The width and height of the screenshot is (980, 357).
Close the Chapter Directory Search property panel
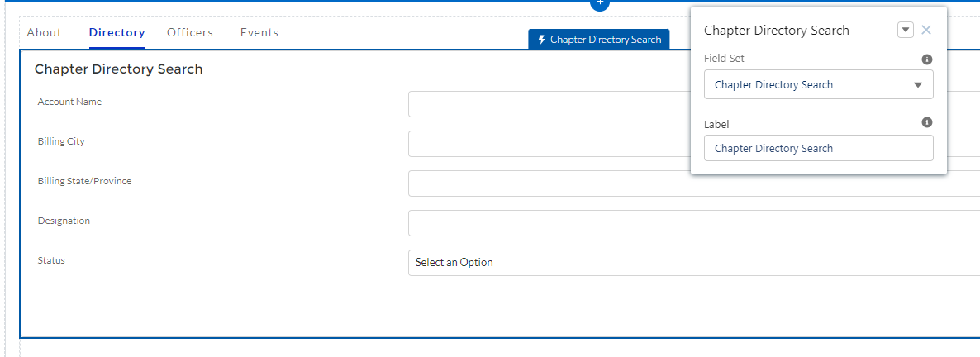926,31
